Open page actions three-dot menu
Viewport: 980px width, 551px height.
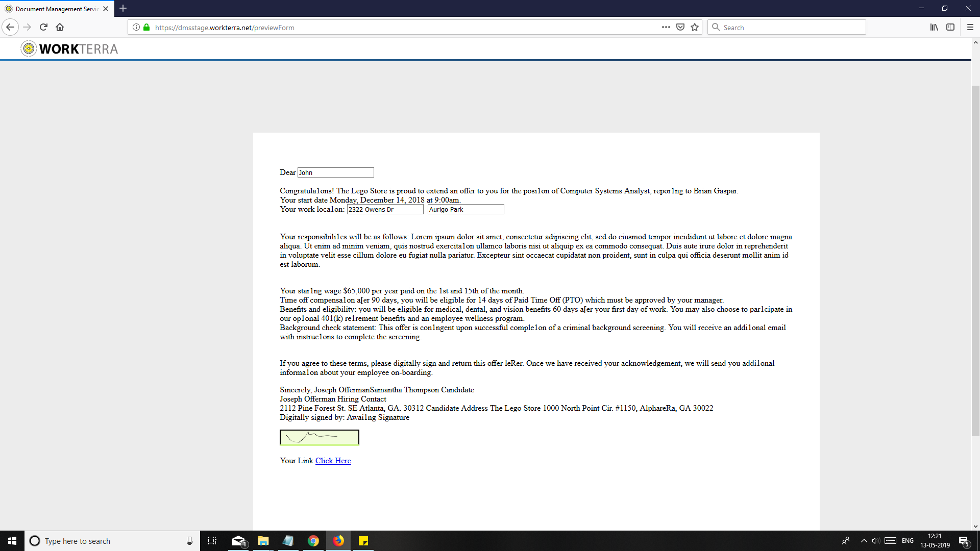666,27
